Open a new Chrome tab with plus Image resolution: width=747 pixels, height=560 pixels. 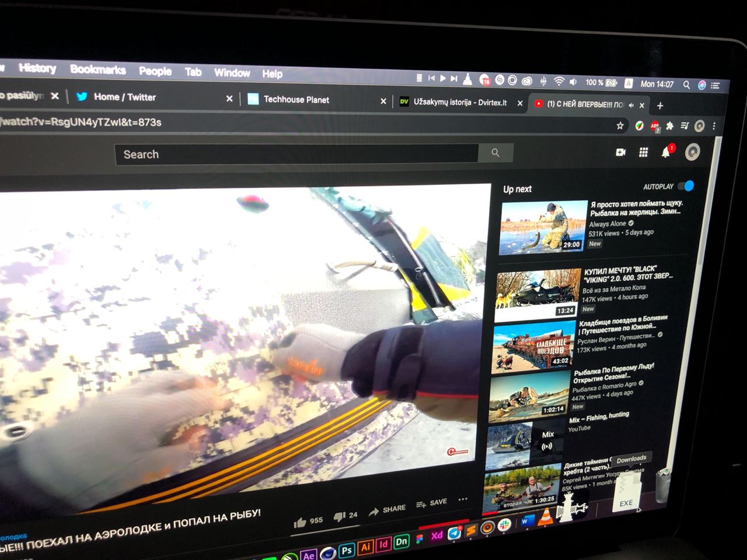point(660,106)
